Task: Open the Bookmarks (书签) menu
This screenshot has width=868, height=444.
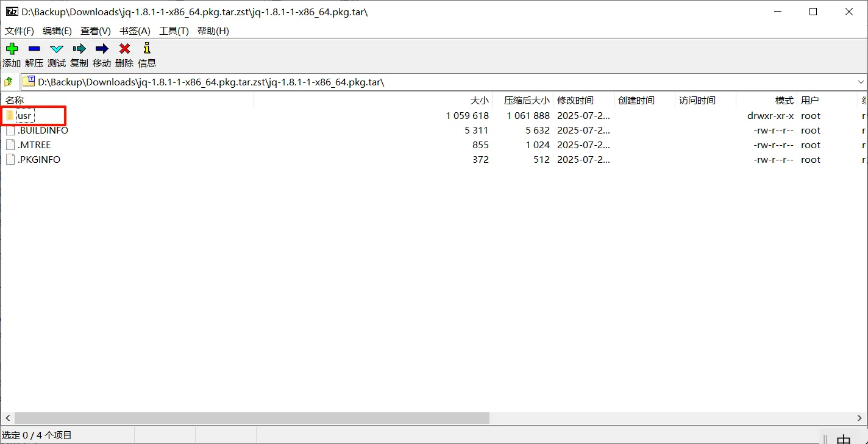Action: click(135, 30)
